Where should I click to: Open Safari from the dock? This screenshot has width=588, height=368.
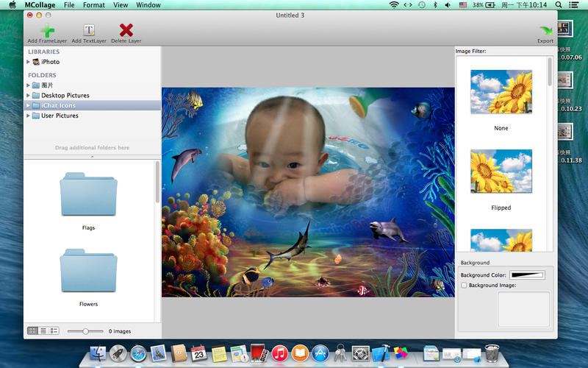(x=138, y=354)
